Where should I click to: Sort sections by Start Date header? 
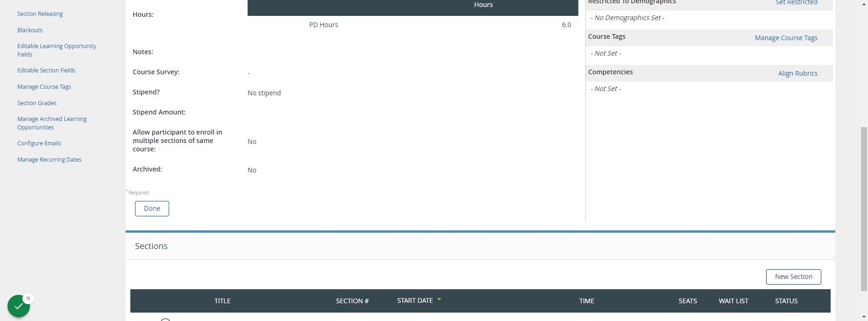415,300
